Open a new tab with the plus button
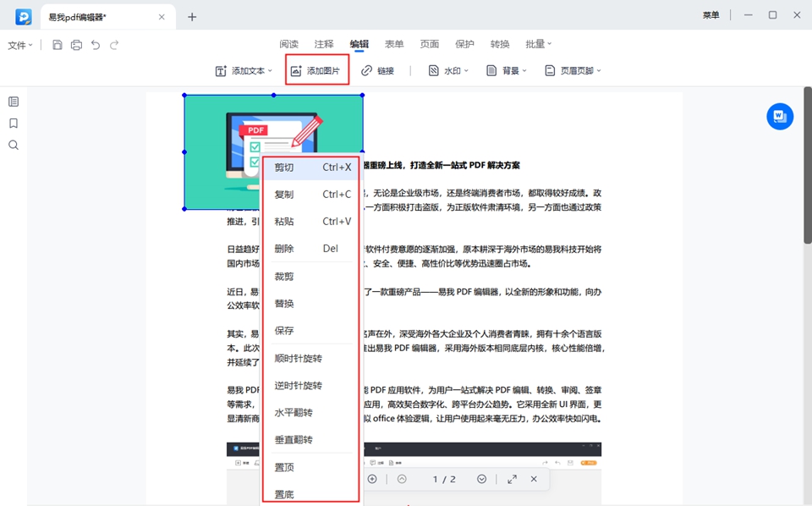Viewport: 812px width, 506px height. 192,17
